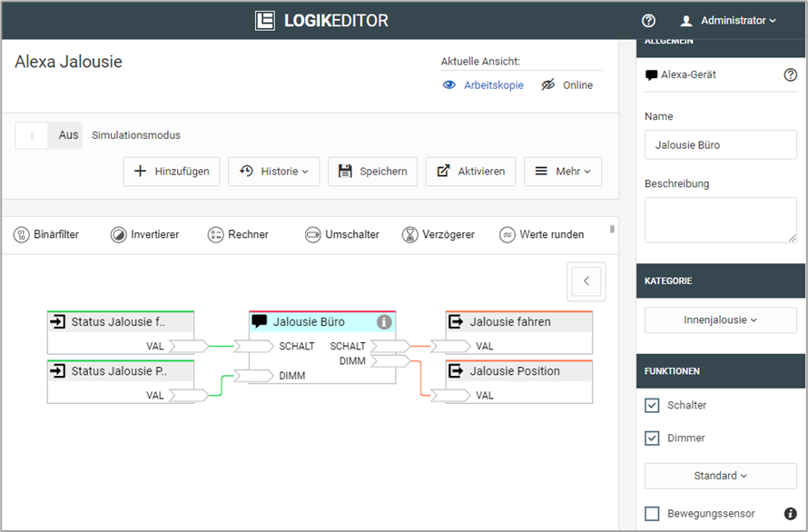Uncheck the Schalter checkbox
Viewport: 808px width, 532px height.
pyautogui.click(x=652, y=405)
